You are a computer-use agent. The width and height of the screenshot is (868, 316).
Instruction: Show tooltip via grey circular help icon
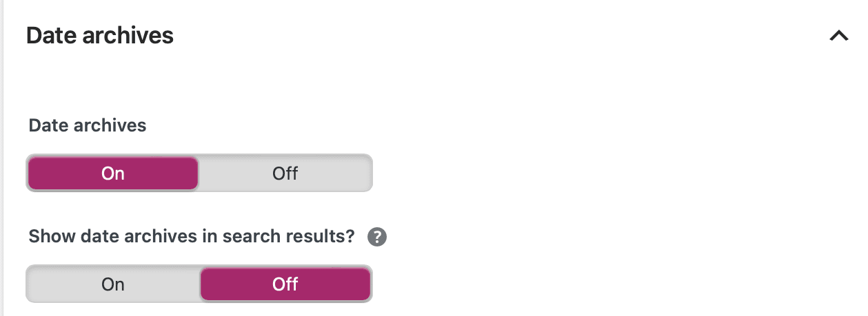point(376,238)
